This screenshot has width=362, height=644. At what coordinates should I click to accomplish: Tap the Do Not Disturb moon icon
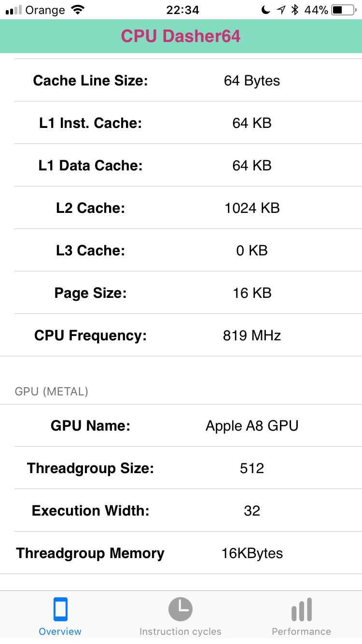click(265, 10)
